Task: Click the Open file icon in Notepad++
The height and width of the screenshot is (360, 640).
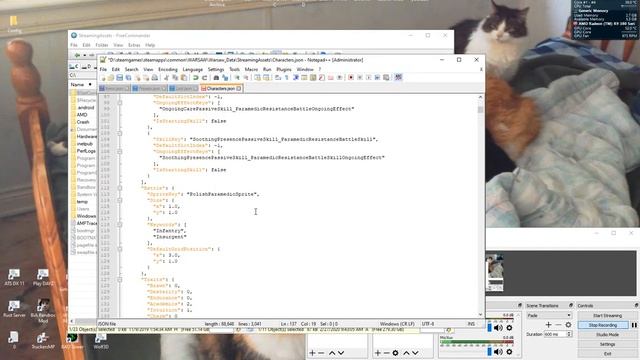Action: click(x=111, y=78)
